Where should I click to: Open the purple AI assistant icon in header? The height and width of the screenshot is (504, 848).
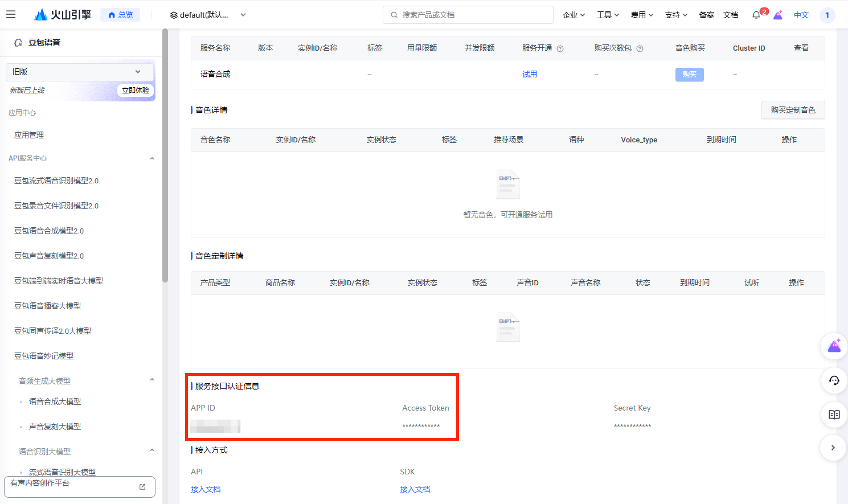(x=778, y=15)
